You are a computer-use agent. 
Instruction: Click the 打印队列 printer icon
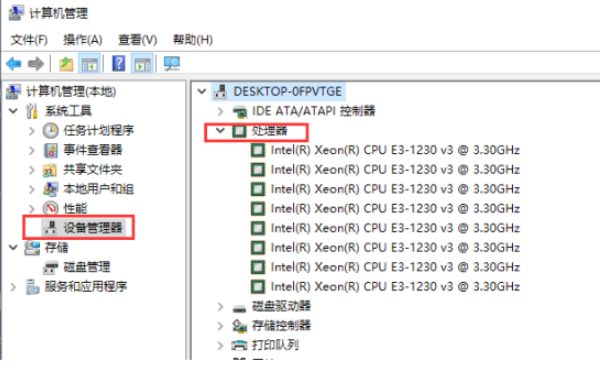pos(240,345)
